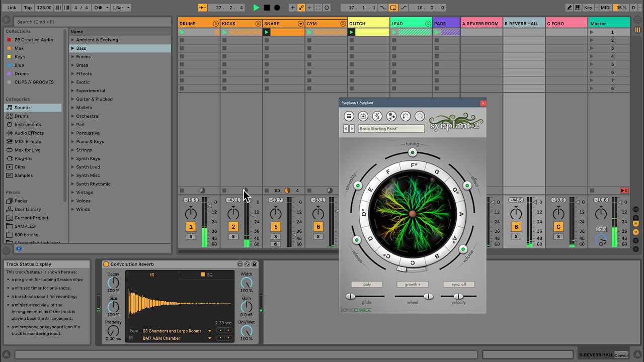Viewport: 644px width, 362px height.
Task: Open the 1 Bar quantization dropdown
Action: (121, 8)
